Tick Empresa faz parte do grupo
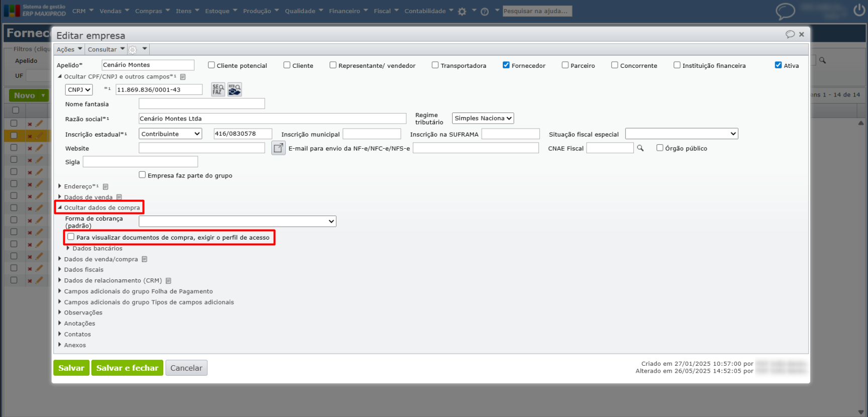This screenshot has width=868, height=417. pyautogui.click(x=142, y=175)
